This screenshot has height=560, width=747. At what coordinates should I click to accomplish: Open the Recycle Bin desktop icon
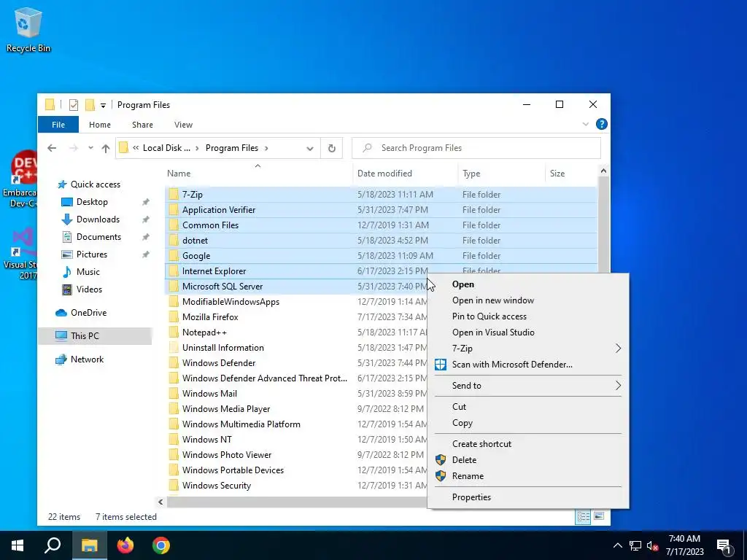28,29
